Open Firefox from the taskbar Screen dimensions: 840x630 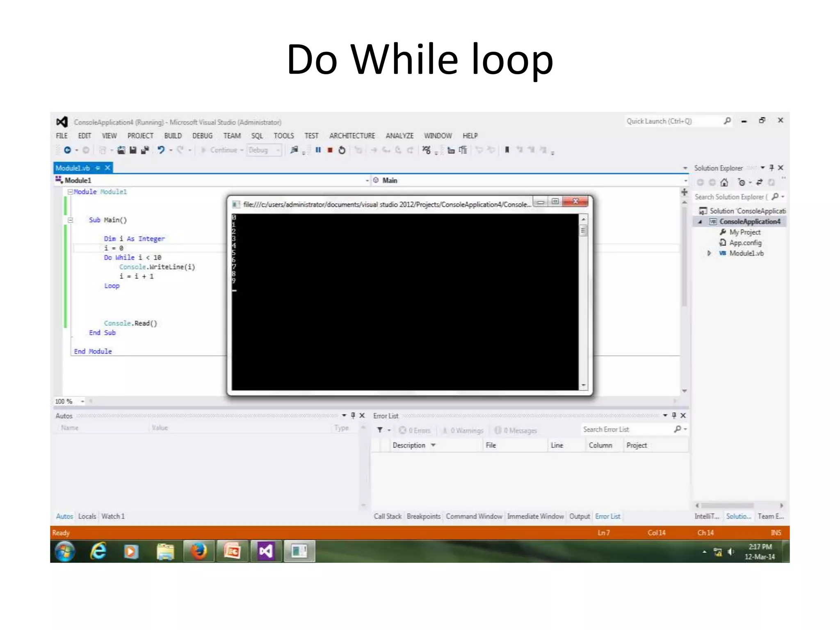(x=199, y=551)
